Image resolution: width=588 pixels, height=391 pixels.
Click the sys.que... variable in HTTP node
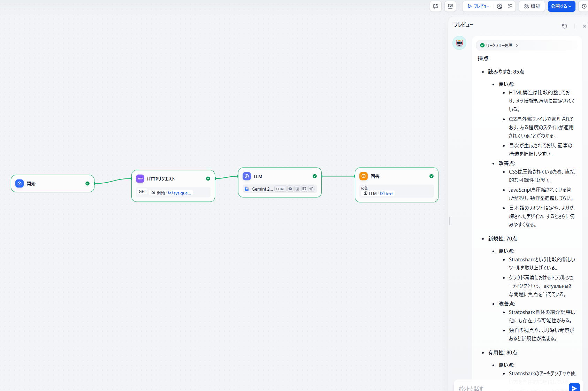click(180, 193)
